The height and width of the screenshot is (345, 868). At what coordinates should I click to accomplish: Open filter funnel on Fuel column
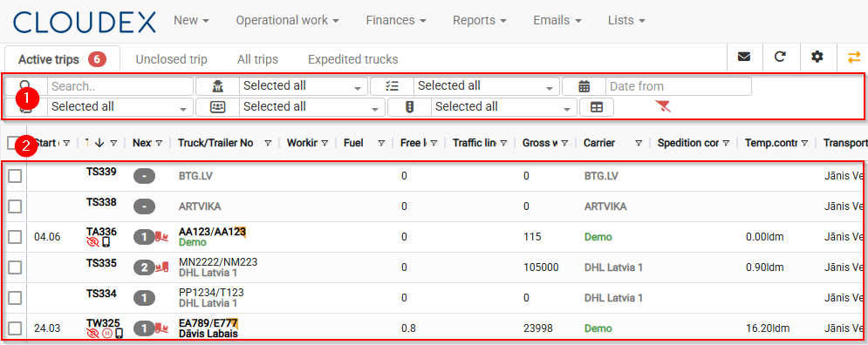point(381,143)
